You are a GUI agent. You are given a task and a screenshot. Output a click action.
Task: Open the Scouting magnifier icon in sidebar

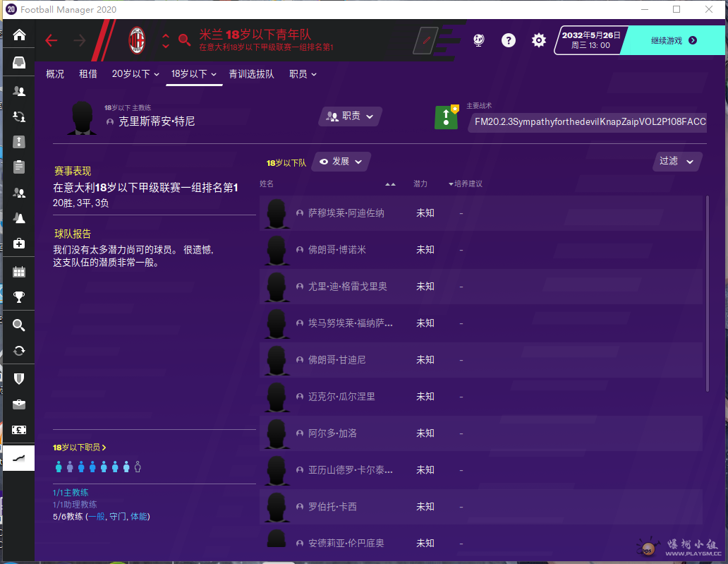(x=19, y=325)
